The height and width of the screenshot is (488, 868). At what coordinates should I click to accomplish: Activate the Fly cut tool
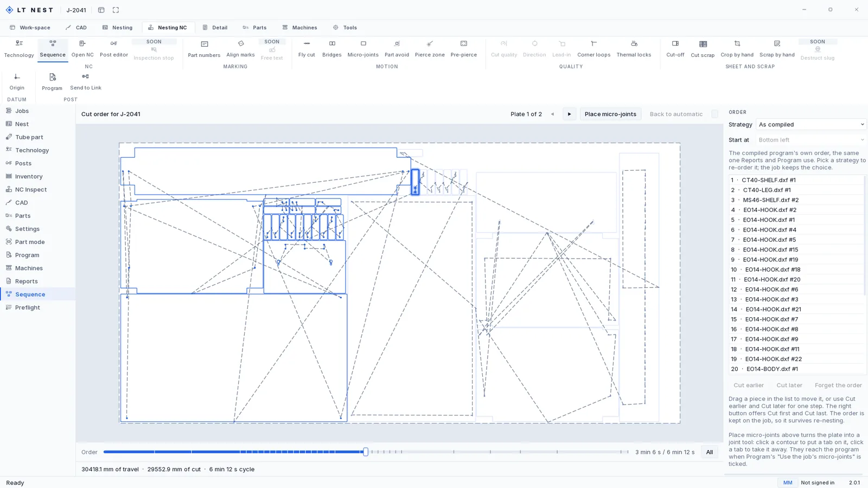click(307, 49)
